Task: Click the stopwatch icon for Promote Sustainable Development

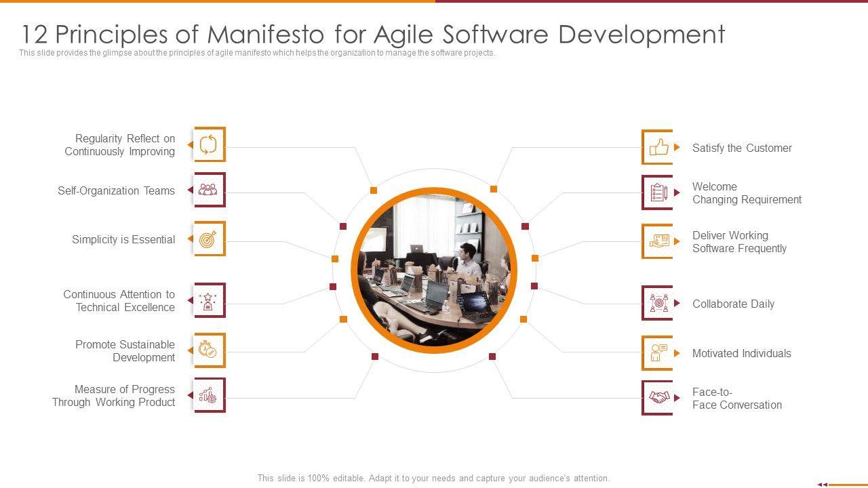Action: click(x=209, y=350)
